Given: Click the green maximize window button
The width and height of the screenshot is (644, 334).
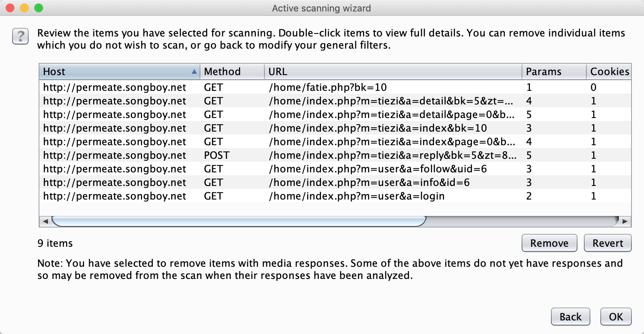Looking at the screenshot, I should tap(39, 8).
